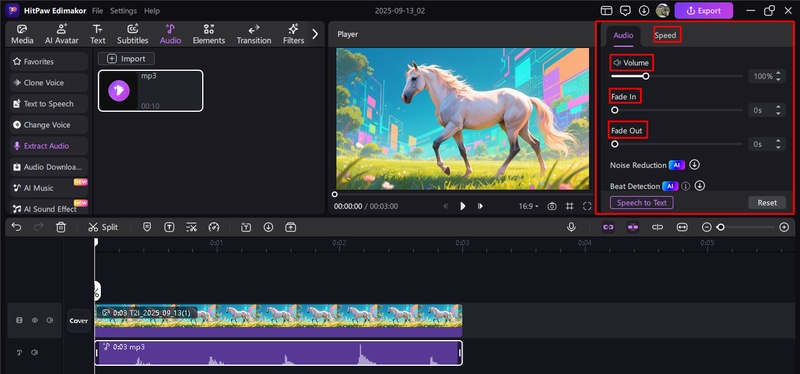The height and width of the screenshot is (374, 800).
Task: Open Change Voice in the sidebar
Action: click(x=49, y=124)
